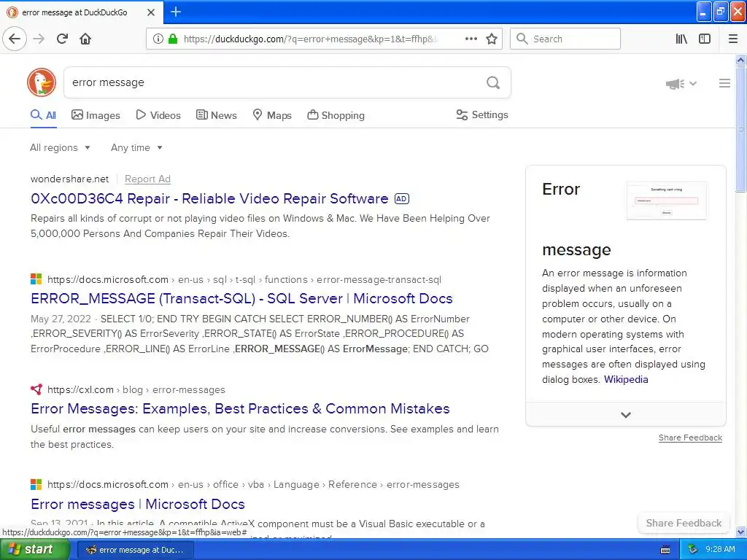Click the cxl.com favicon icon
The image size is (747, 560).
pos(36,389)
